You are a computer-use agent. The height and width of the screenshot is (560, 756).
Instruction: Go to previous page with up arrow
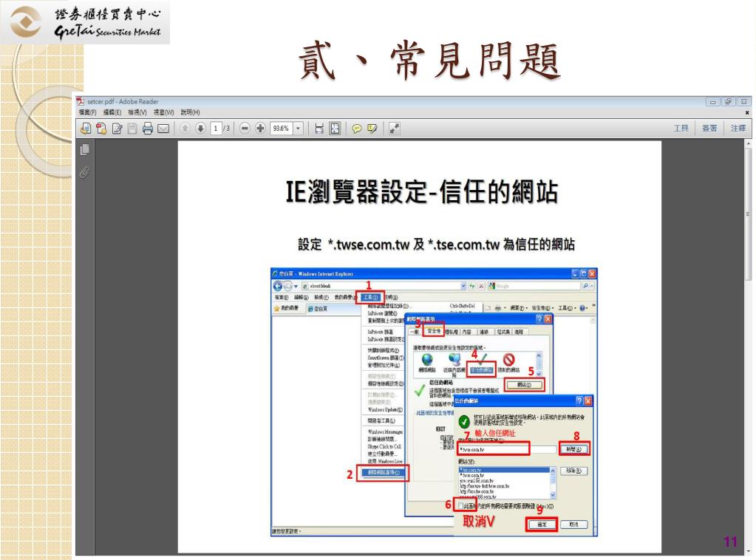(x=185, y=129)
